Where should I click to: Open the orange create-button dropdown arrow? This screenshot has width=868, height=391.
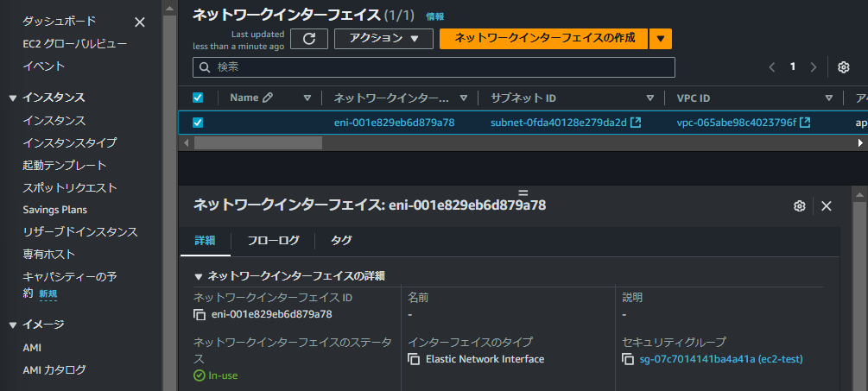(661, 39)
